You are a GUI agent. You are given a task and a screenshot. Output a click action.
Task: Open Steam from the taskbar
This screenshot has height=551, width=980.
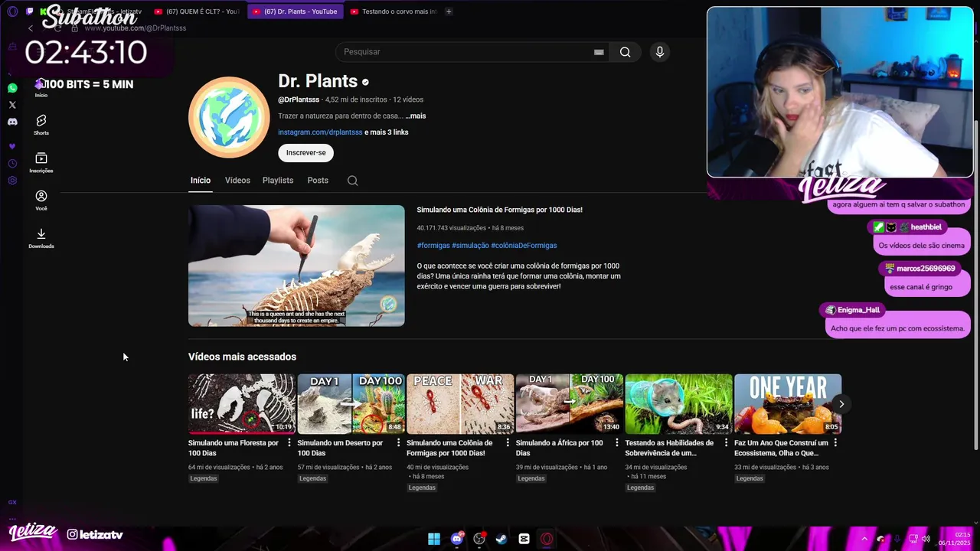tap(501, 539)
